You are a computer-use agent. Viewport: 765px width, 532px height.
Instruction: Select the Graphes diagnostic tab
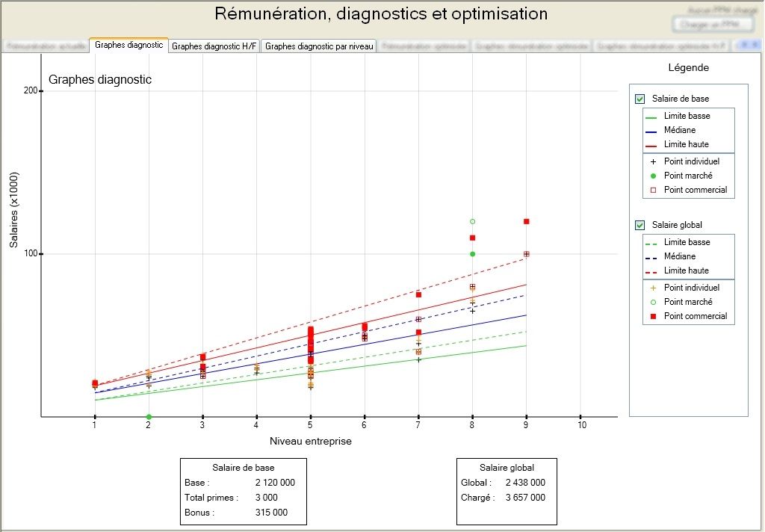click(128, 45)
